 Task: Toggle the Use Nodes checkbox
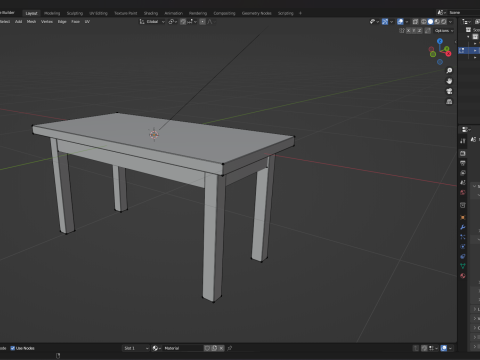coord(13,348)
